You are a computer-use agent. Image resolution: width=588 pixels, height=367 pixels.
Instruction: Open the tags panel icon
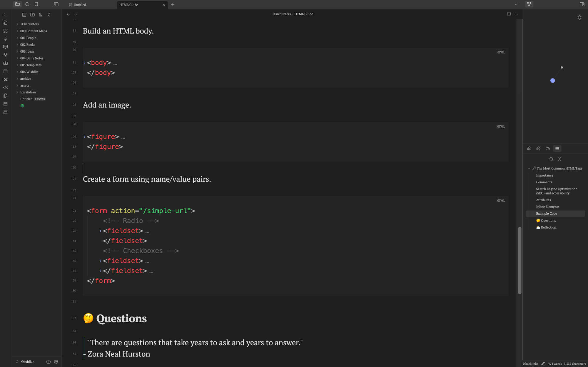547,149
